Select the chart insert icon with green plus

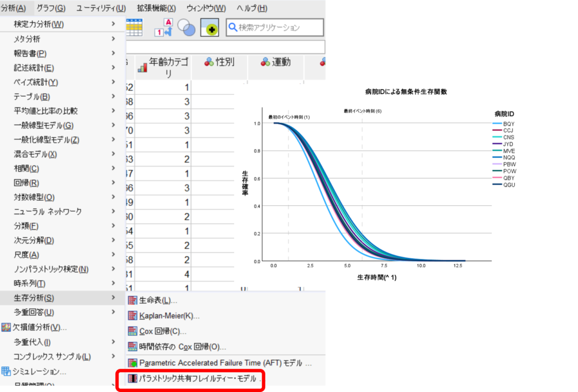(209, 28)
